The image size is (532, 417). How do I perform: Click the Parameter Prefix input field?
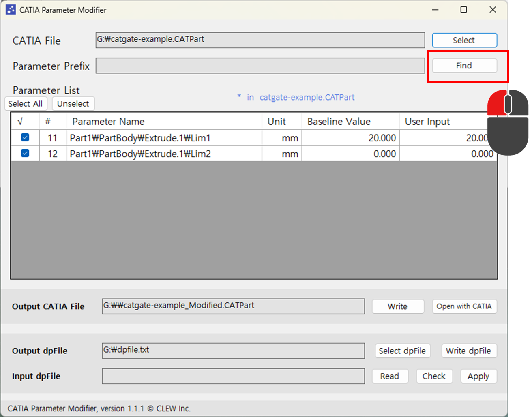[260, 66]
